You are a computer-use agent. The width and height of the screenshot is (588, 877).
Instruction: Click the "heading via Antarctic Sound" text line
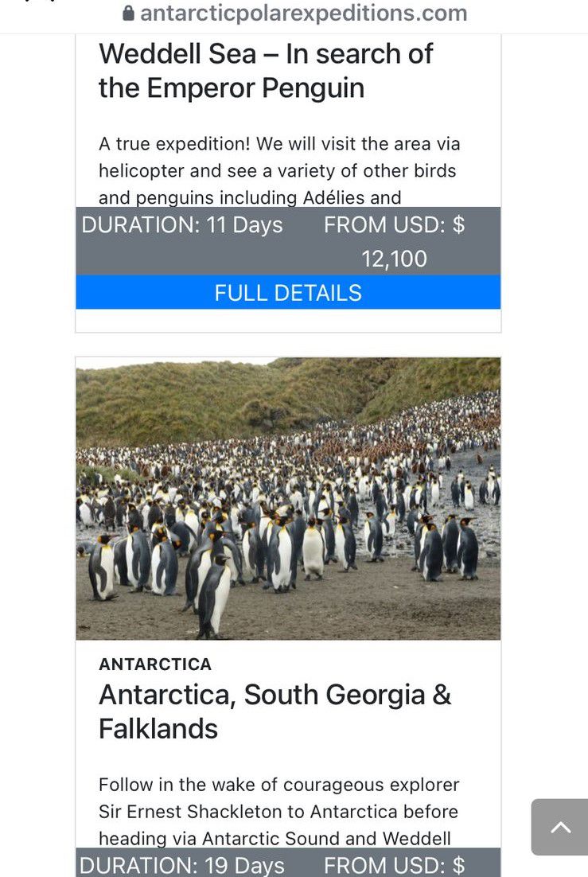pyautogui.click(x=275, y=838)
